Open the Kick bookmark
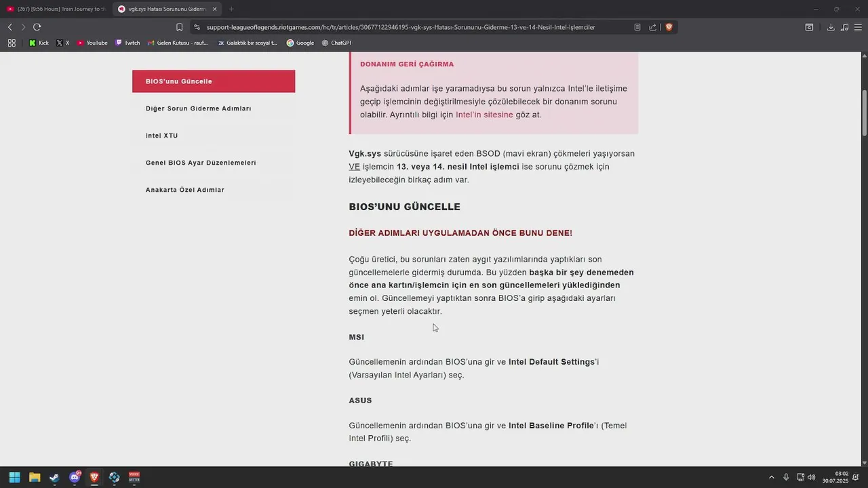 [39, 43]
